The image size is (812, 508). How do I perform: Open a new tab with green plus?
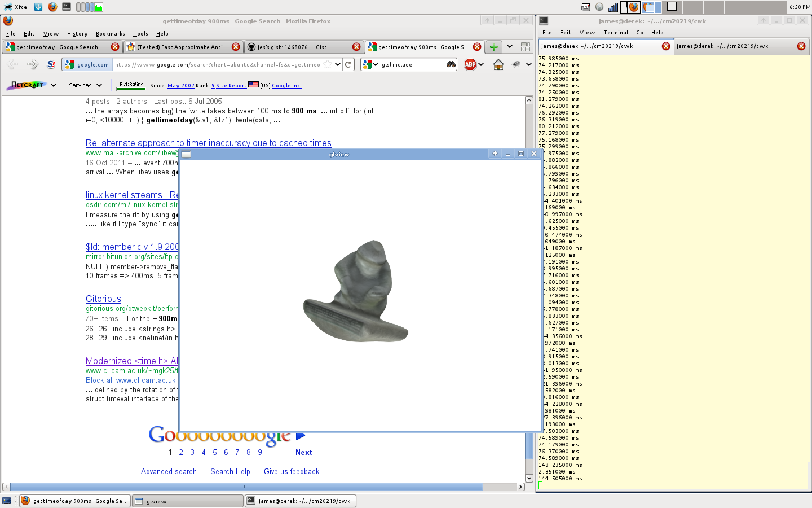493,47
